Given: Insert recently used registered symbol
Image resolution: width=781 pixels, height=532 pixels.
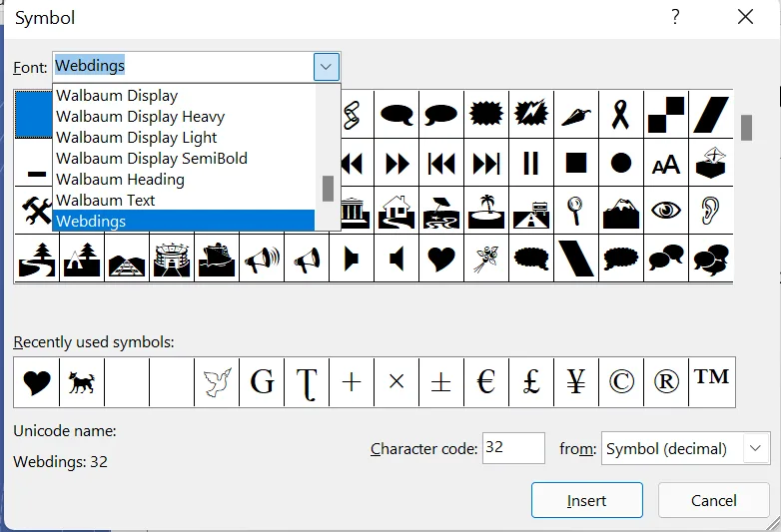Looking at the screenshot, I should coord(666,382).
